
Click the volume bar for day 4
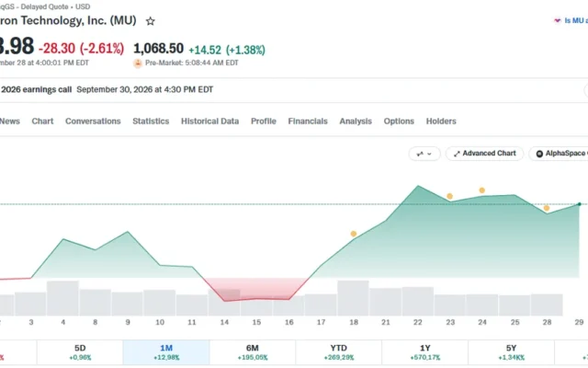pos(62,298)
